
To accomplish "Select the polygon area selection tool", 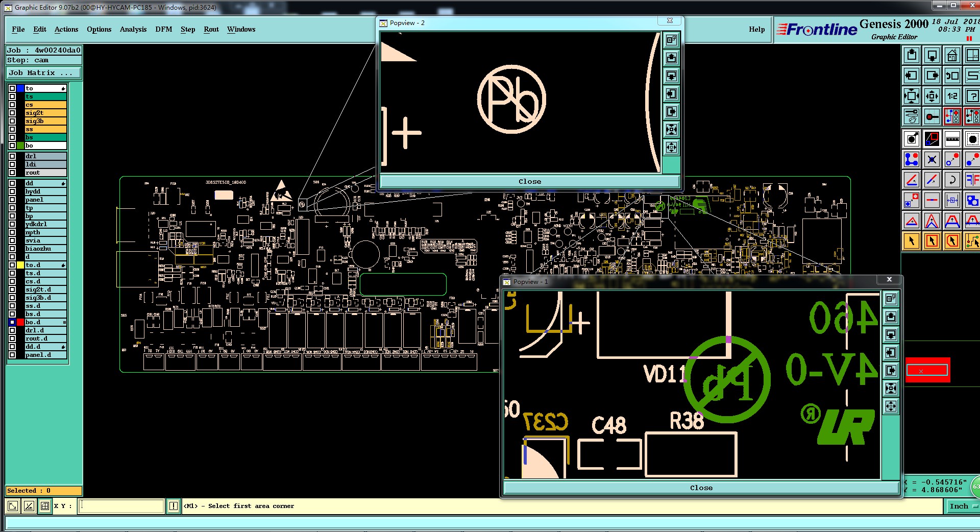I will 952,241.
